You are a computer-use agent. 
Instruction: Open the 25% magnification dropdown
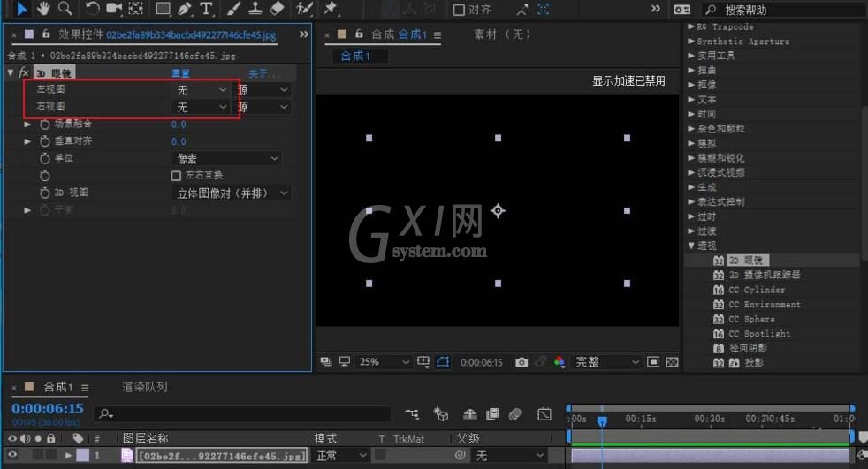tap(384, 362)
